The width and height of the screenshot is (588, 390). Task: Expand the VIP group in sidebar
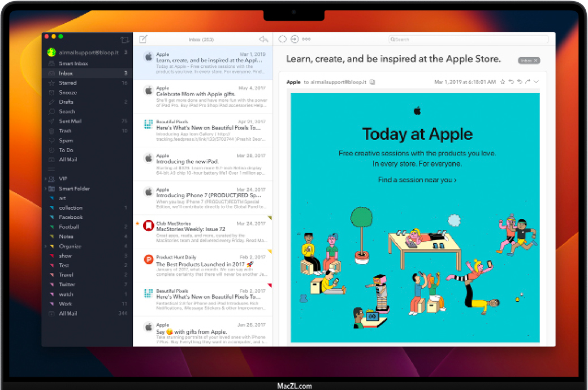[x=45, y=179]
